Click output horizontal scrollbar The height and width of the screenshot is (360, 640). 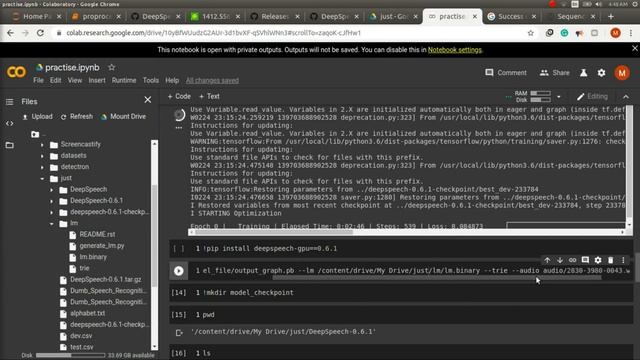pos(273,232)
